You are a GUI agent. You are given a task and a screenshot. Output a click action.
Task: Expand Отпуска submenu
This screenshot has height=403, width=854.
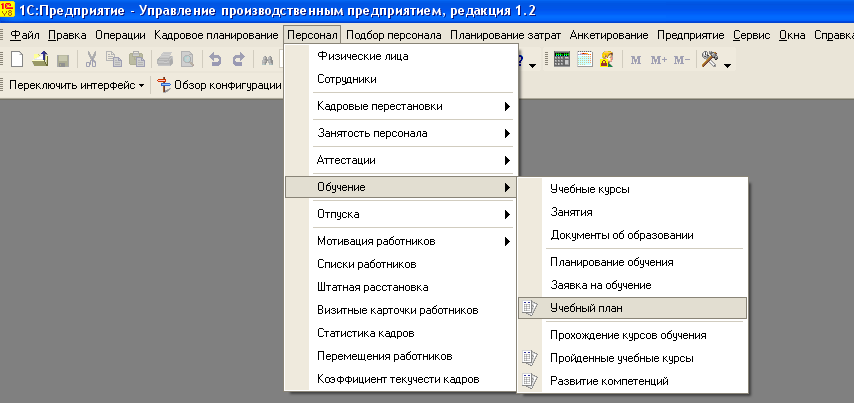point(400,215)
